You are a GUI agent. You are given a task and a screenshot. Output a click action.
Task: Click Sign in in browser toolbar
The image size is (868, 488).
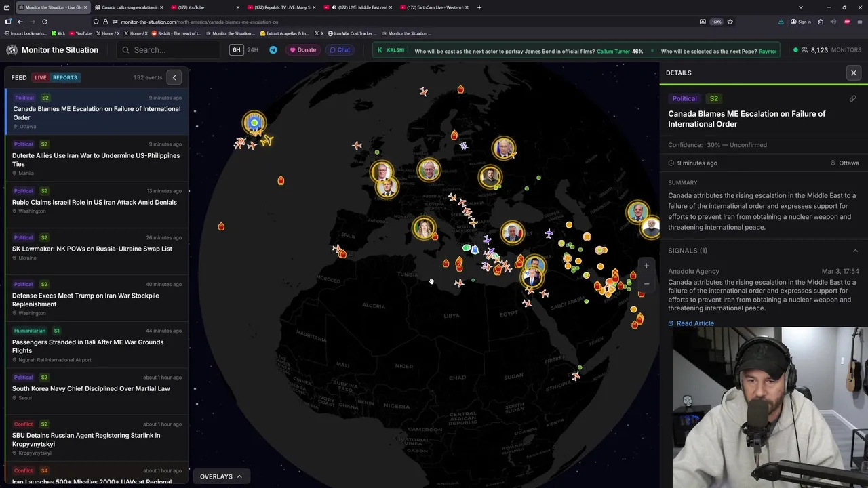[x=801, y=22]
